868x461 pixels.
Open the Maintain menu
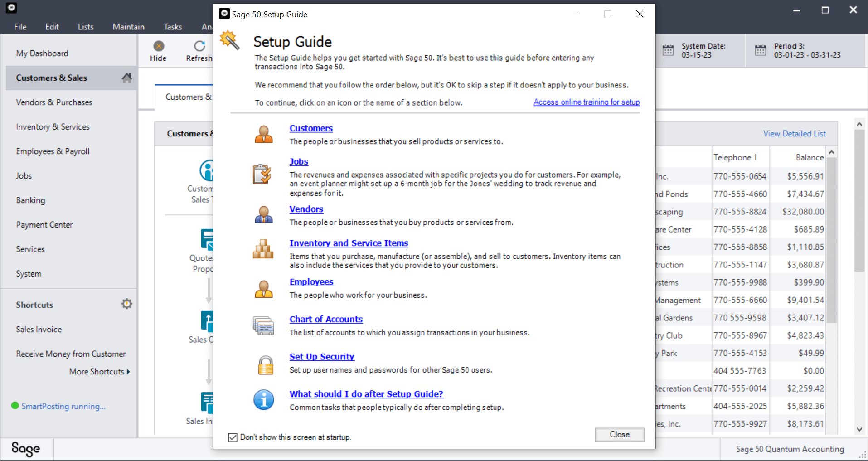(128, 27)
